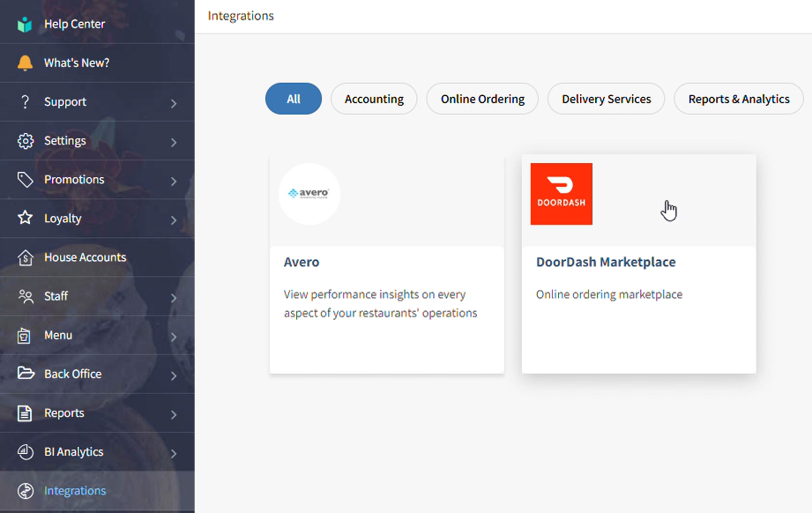Select the Promotions tag icon
812x513 pixels.
[25, 179]
